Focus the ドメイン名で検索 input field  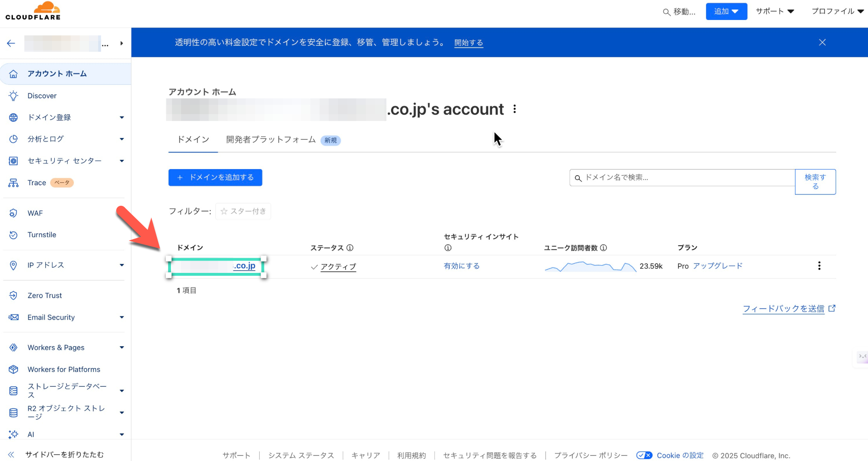tap(682, 178)
